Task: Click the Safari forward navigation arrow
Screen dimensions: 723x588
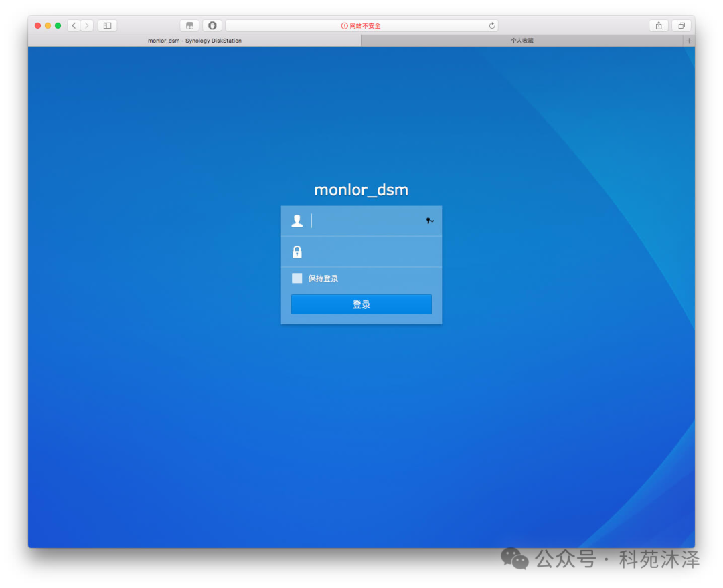Action: [x=86, y=25]
